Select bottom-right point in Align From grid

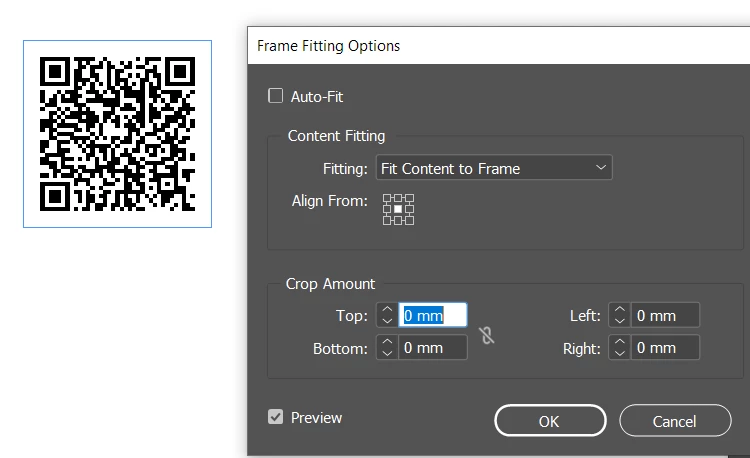click(409, 220)
